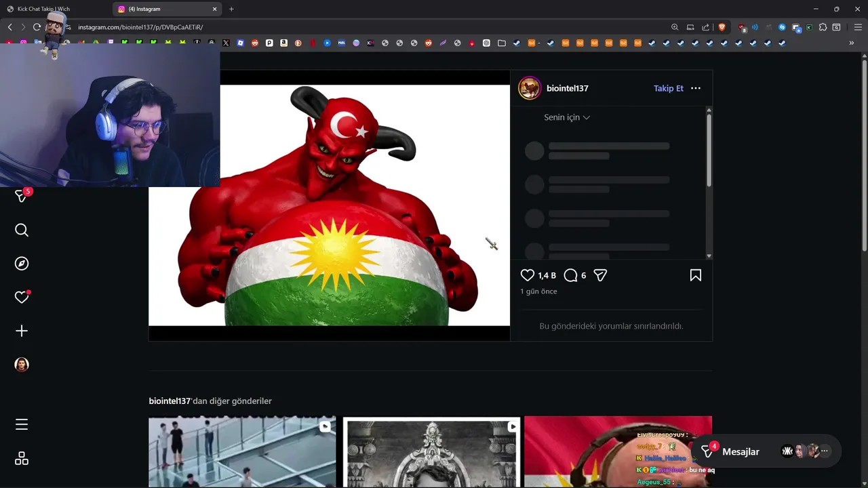
Task: Click the comments panel scrollbar down arrow
Action: (x=709, y=256)
